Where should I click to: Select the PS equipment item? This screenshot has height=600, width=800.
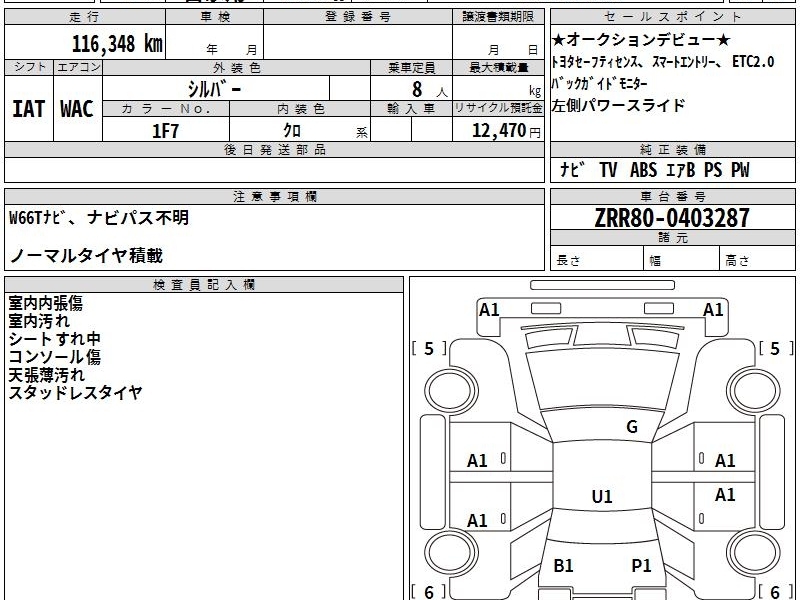(713, 169)
